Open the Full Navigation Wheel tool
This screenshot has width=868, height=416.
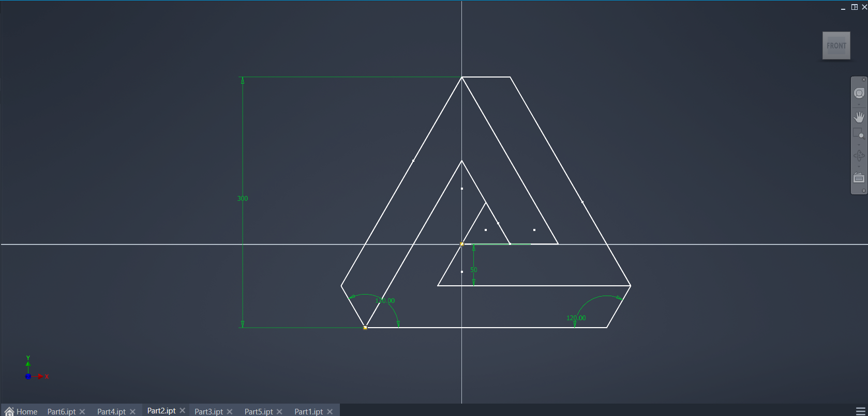click(x=859, y=93)
